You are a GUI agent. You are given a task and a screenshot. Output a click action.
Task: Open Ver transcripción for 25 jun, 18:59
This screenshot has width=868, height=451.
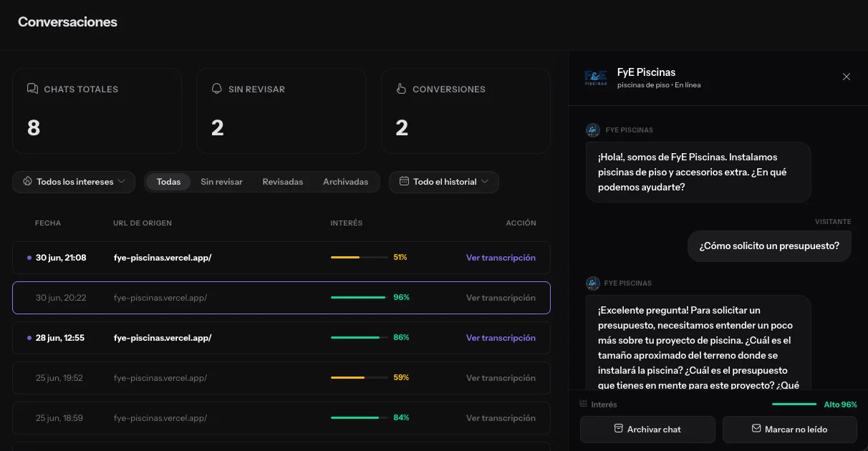coord(501,418)
